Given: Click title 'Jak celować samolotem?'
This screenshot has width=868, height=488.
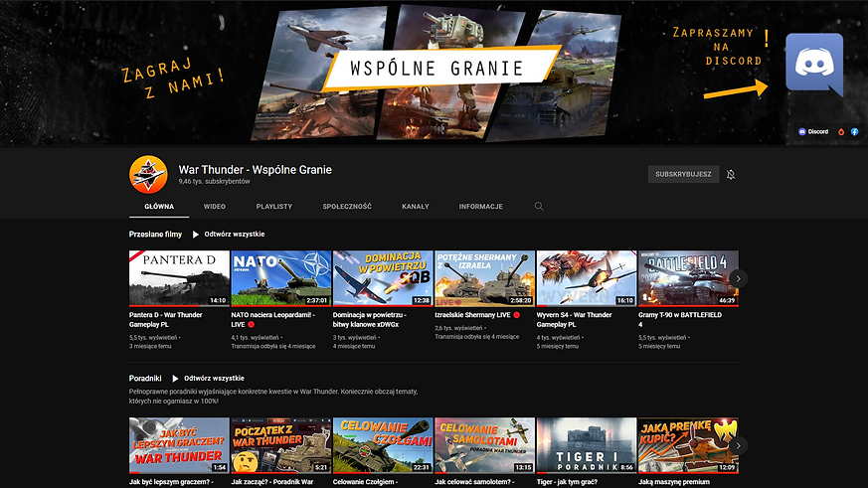Looking at the screenshot, I should 474,482.
